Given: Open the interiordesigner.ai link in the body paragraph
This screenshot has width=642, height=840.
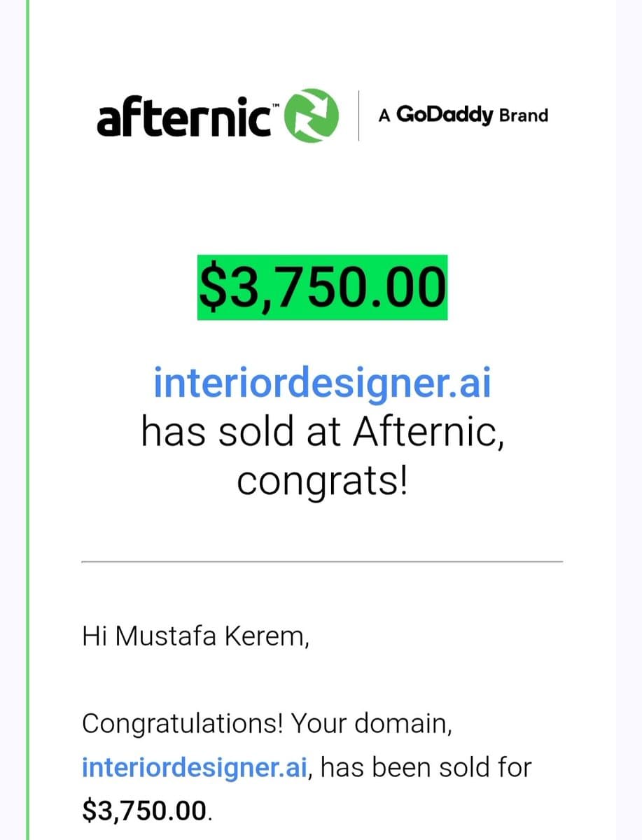Looking at the screenshot, I should click(192, 768).
